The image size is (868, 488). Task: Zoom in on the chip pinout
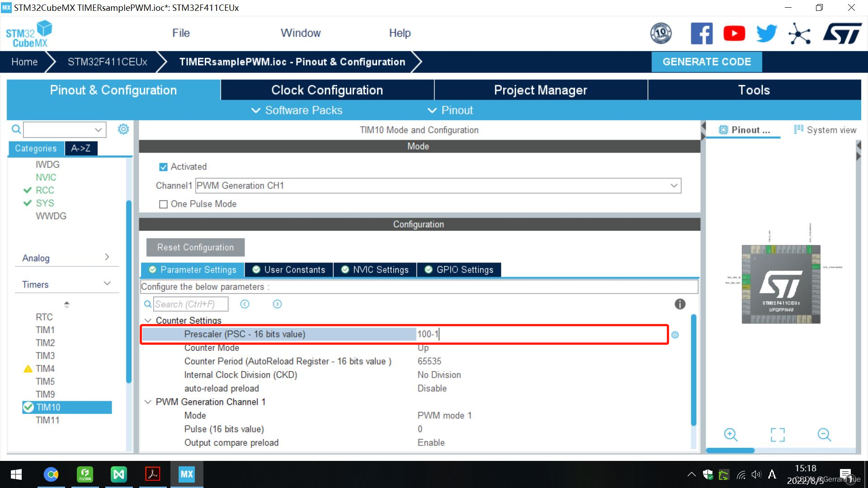tap(731, 435)
